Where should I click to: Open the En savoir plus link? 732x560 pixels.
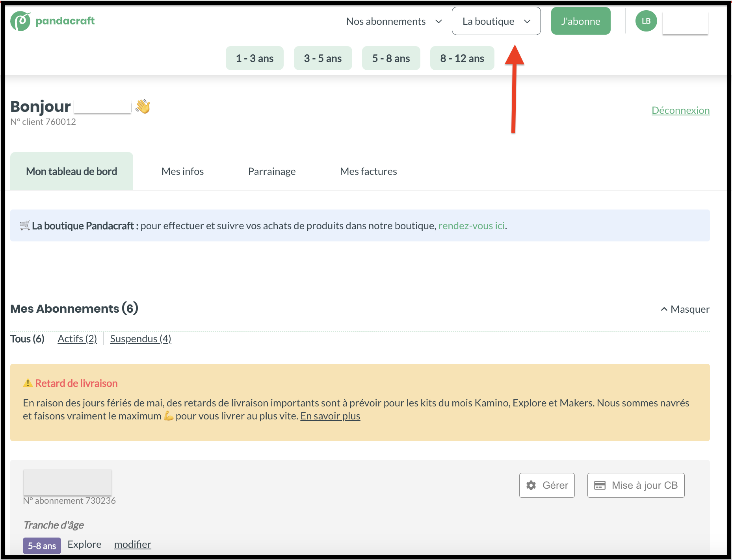pyautogui.click(x=330, y=416)
